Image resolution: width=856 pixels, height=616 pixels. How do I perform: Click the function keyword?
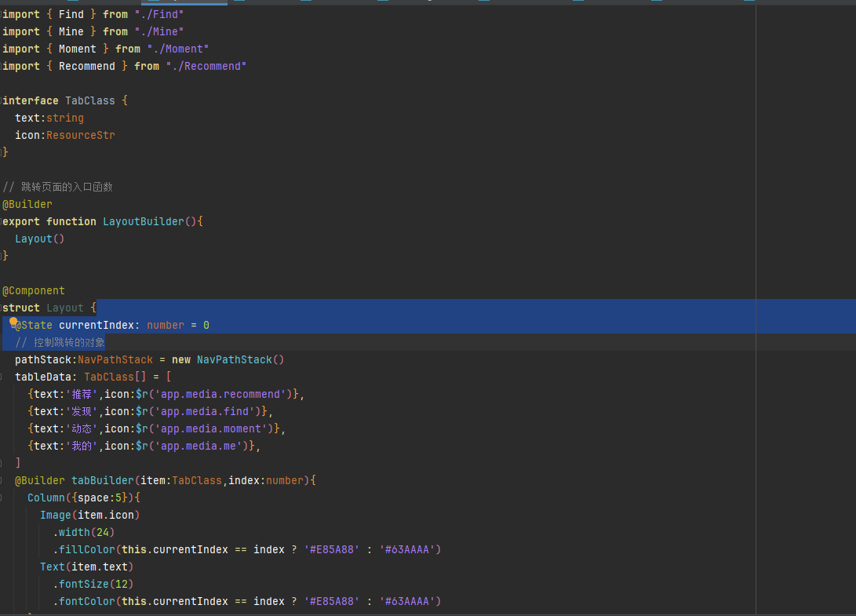[71, 221]
